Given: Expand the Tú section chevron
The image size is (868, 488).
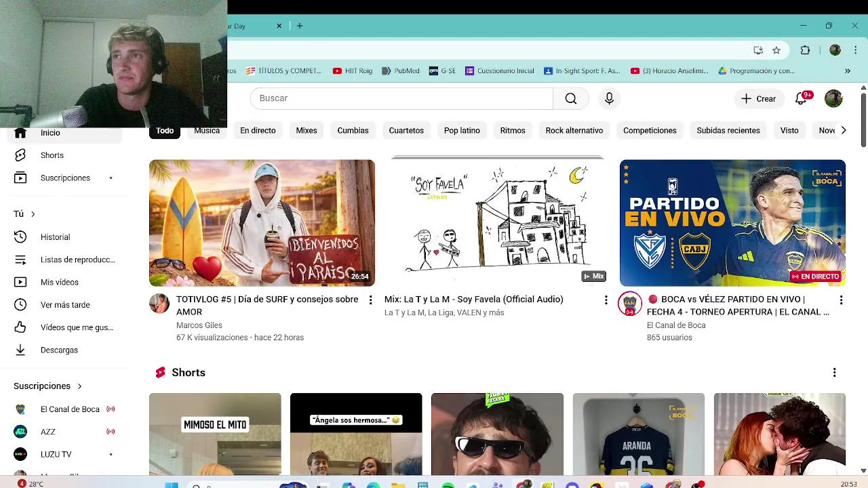Looking at the screenshot, I should pos(33,214).
